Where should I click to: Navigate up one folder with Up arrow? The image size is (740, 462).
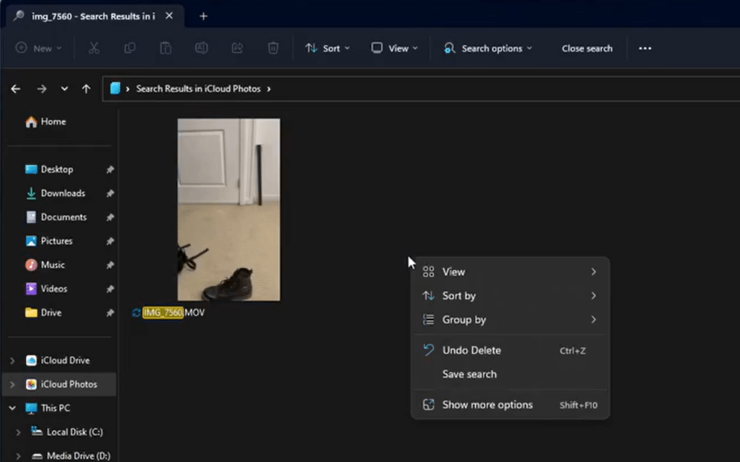tap(86, 89)
